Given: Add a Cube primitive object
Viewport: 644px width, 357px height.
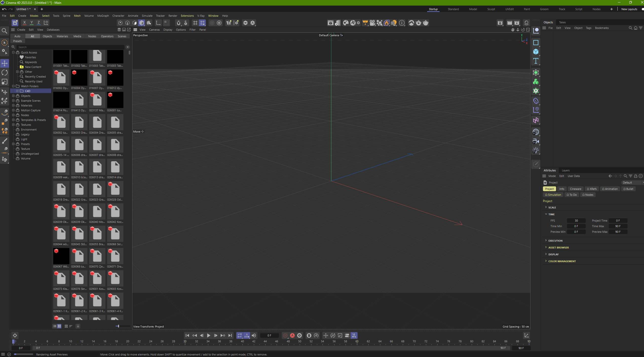Looking at the screenshot, I should pos(536,52).
